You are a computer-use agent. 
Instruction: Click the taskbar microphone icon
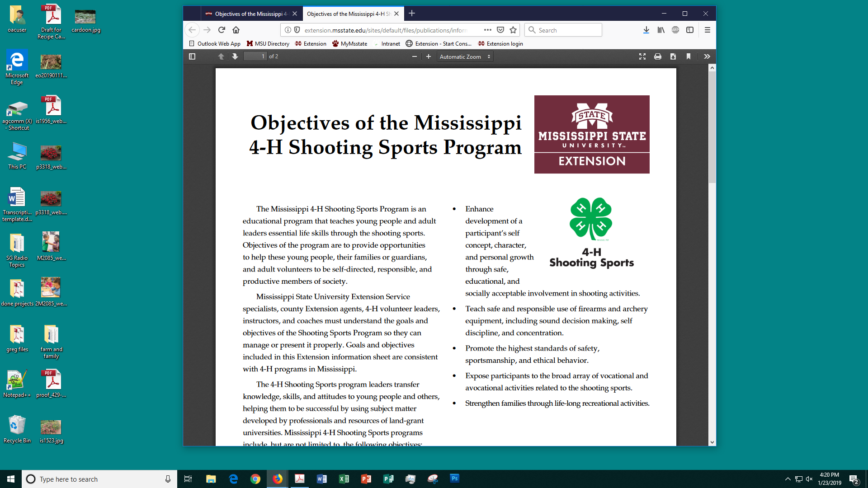[x=168, y=479]
